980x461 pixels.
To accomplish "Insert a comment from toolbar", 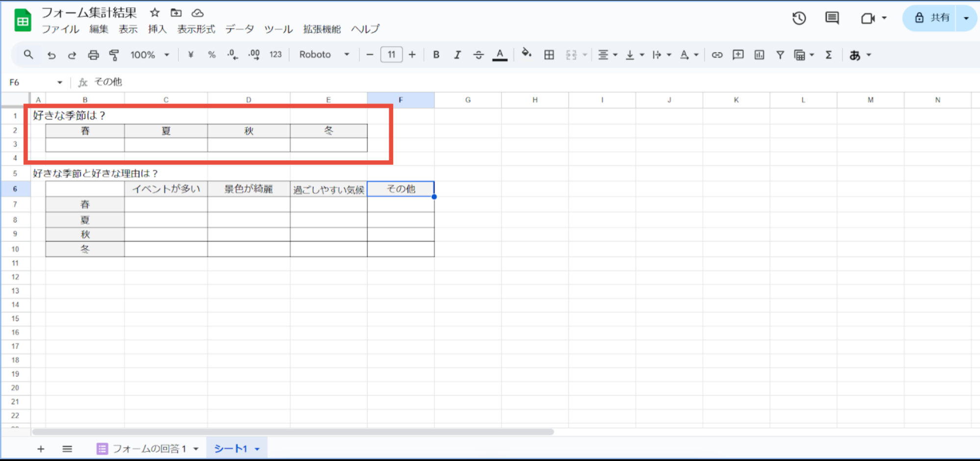I will tap(738, 55).
